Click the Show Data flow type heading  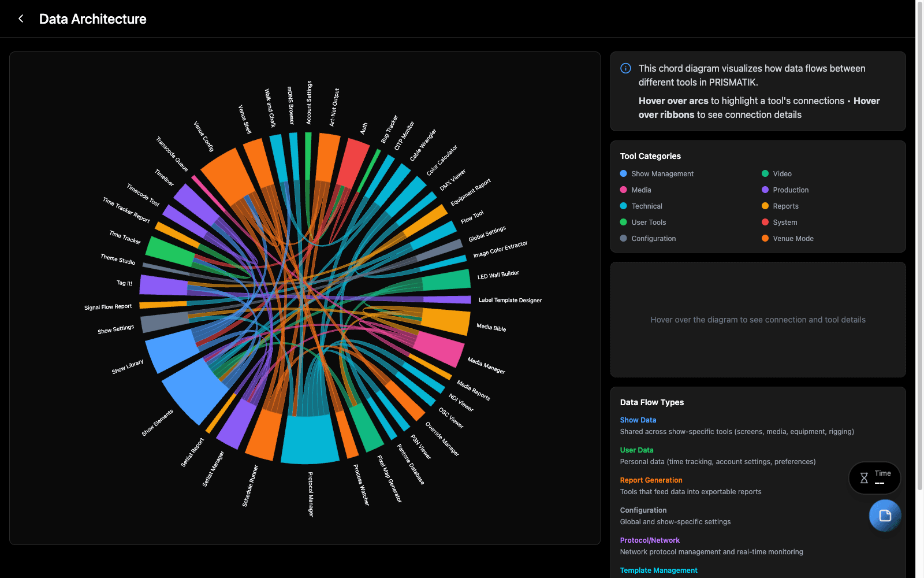[x=638, y=420]
